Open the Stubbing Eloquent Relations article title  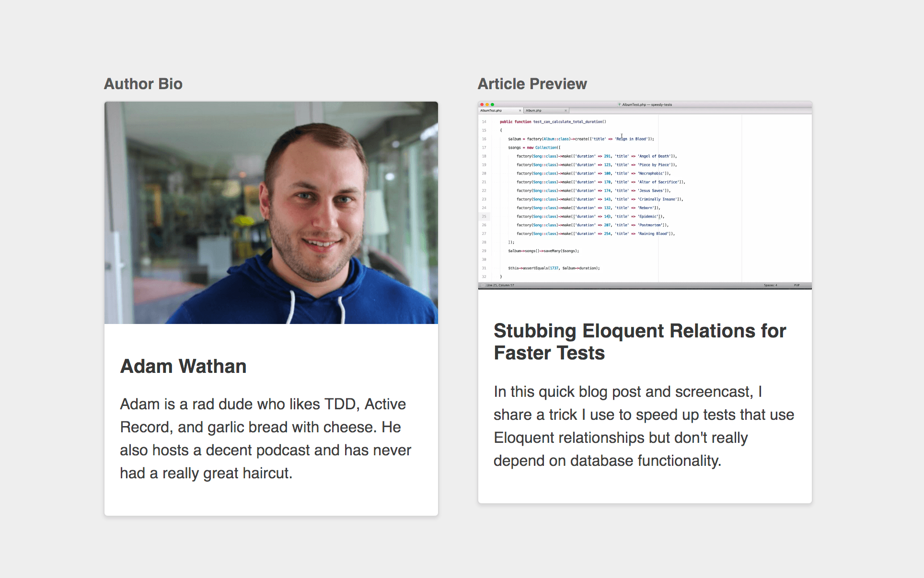point(640,342)
